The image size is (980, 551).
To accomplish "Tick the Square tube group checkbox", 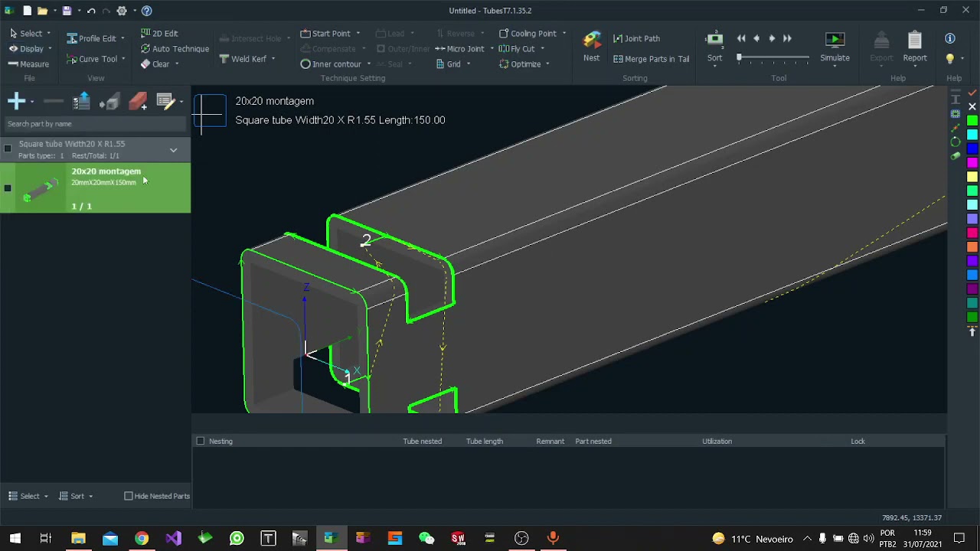I will tap(8, 148).
